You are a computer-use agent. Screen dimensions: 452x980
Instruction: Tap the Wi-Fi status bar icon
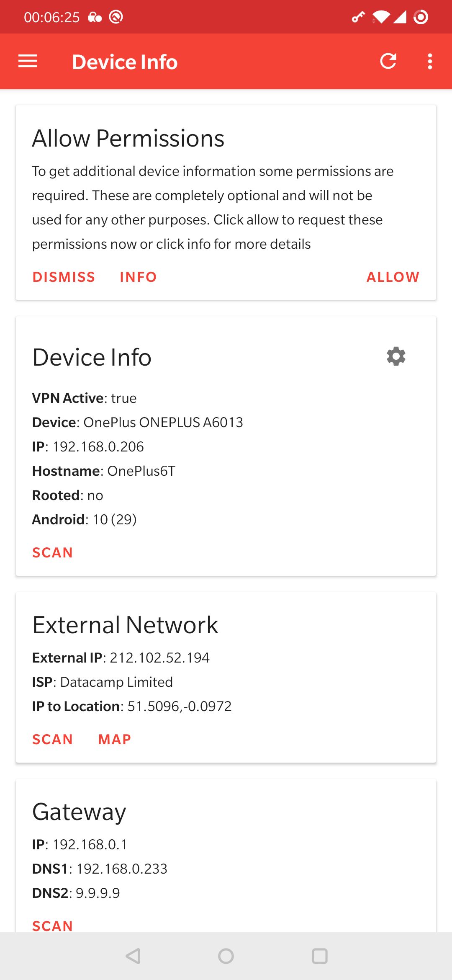(x=380, y=17)
